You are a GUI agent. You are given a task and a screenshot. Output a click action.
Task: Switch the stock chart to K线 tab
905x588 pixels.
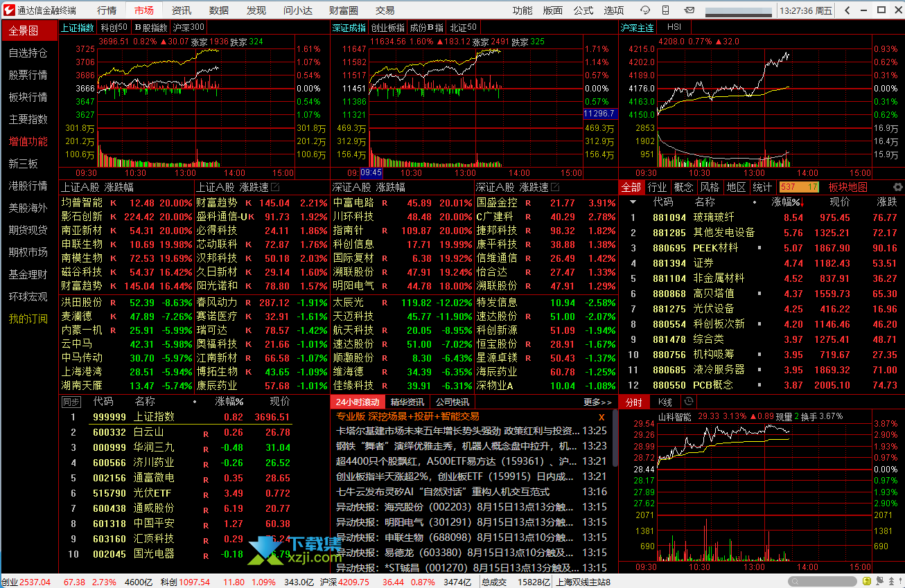(x=665, y=402)
